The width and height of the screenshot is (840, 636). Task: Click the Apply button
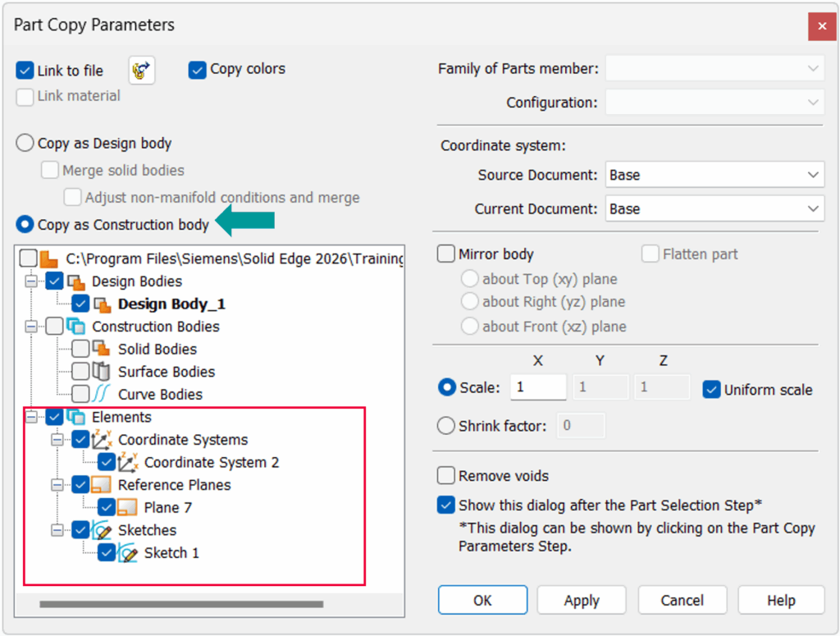coord(582,601)
